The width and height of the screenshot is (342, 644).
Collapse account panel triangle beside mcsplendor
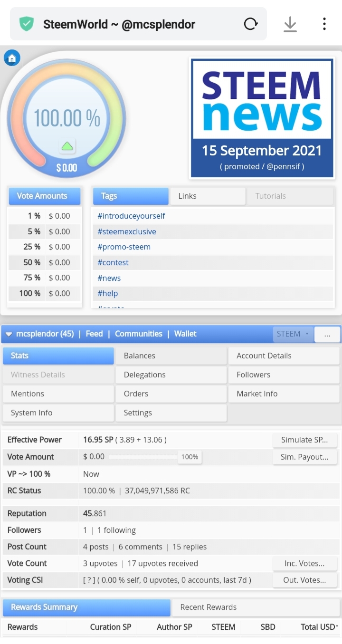click(x=9, y=334)
